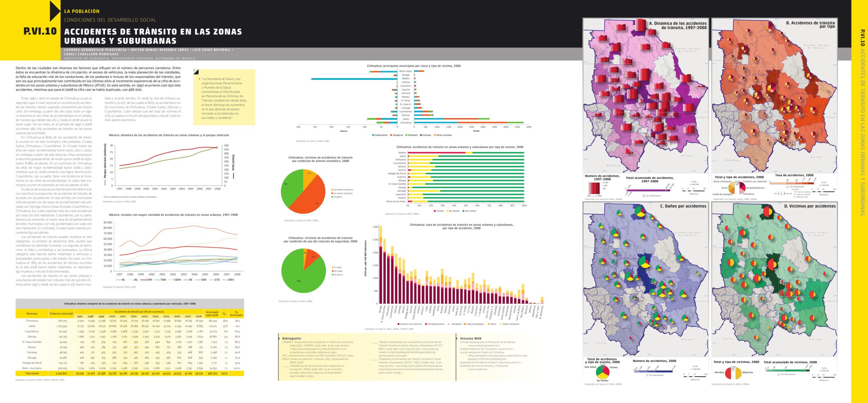This screenshot has width=868, height=403.
Task: Click 'Sin información' box under map A legend
Action: 644,196
